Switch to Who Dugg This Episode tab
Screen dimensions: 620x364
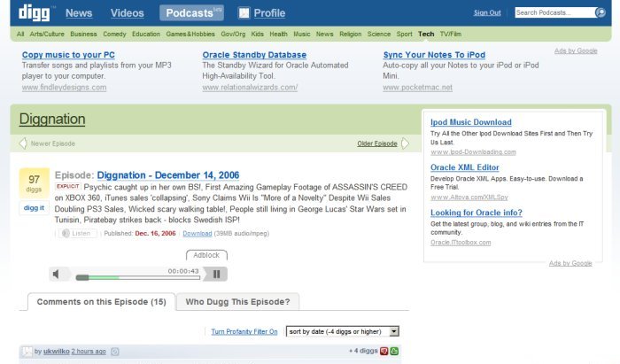(x=237, y=302)
